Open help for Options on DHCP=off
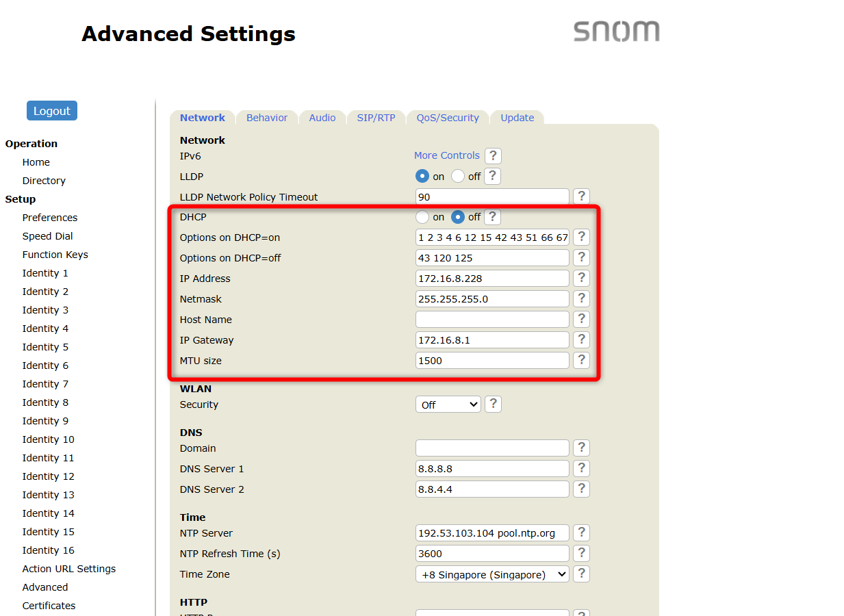This screenshot has width=844, height=616. coord(581,258)
